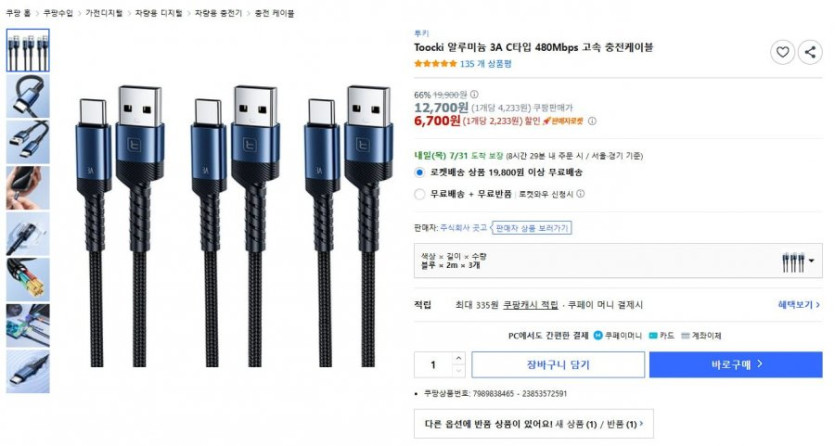The image size is (835, 446).
Task: Go to 가전디지털 breadcrumb category
Action: pos(104,13)
